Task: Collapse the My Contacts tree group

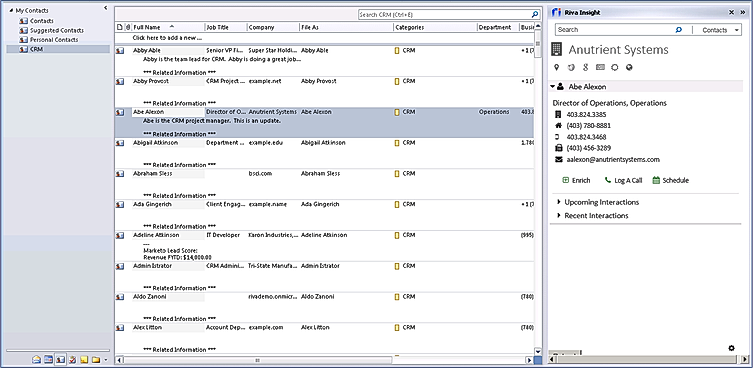Action: point(11,11)
